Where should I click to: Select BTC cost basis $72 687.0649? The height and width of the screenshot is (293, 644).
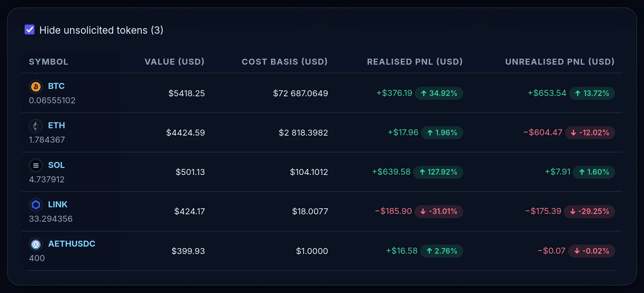(301, 93)
